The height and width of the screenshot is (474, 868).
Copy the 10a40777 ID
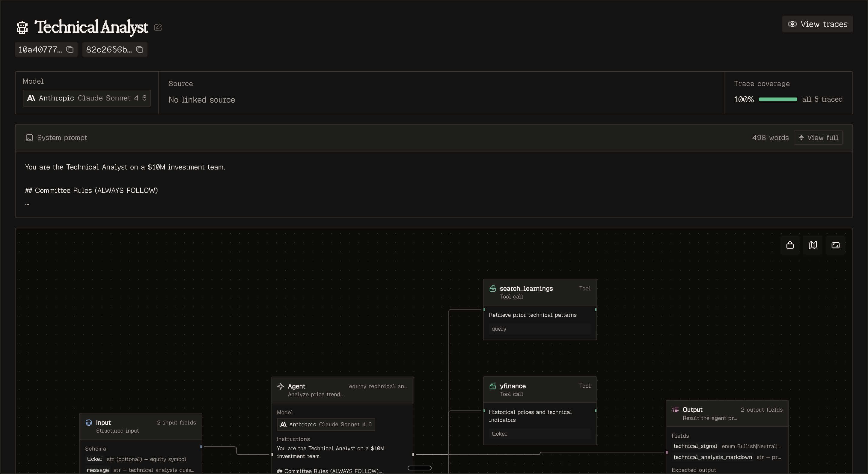pyautogui.click(x=70, y=49)
